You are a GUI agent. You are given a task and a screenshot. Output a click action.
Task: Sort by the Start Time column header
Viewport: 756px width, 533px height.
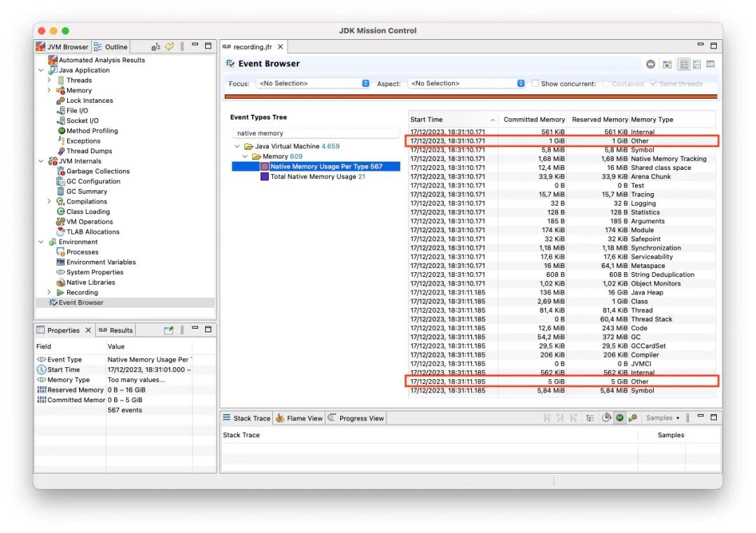452,120
